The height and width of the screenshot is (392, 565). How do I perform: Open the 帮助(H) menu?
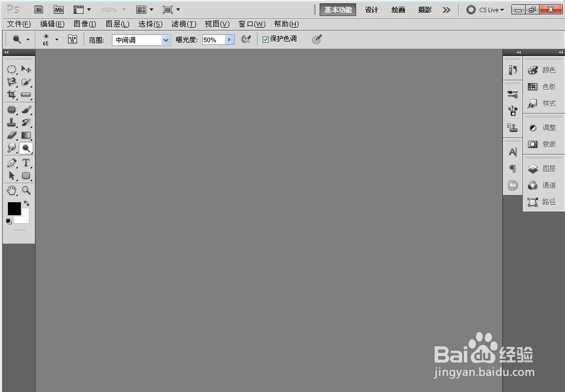286,24
